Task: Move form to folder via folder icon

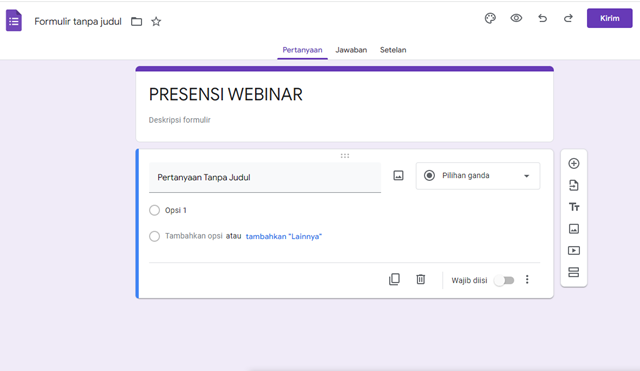Action: tap(136, 21)
